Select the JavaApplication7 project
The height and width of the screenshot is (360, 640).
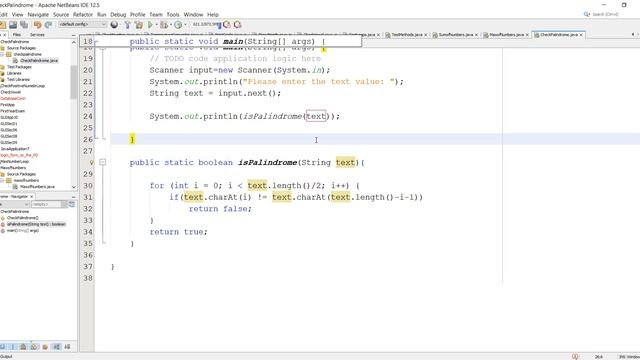click(x=14, y=149)
